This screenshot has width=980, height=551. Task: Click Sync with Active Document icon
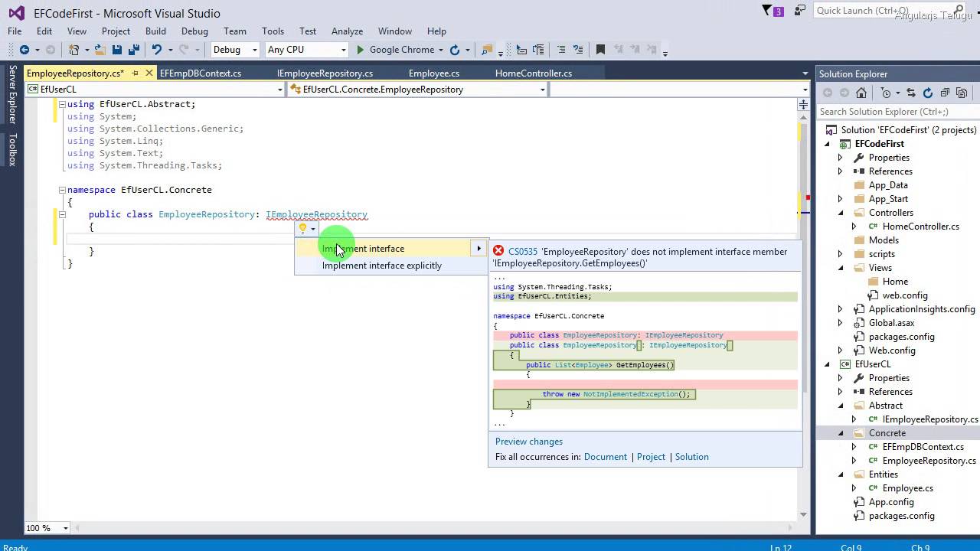point(910,93)
